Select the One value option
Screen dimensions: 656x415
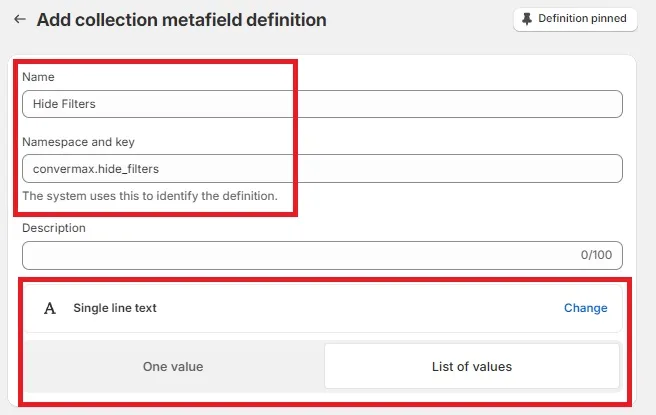coord(173,366)
